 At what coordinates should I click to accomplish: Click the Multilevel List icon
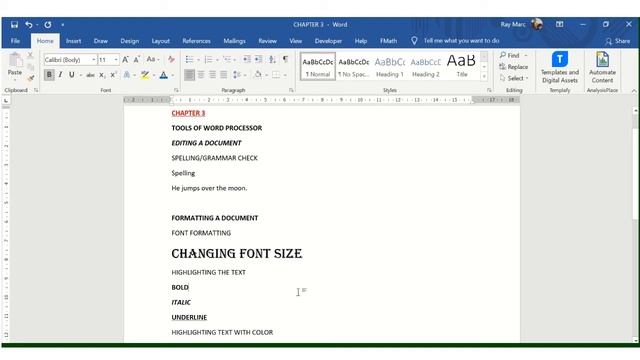tap(227, 60)
